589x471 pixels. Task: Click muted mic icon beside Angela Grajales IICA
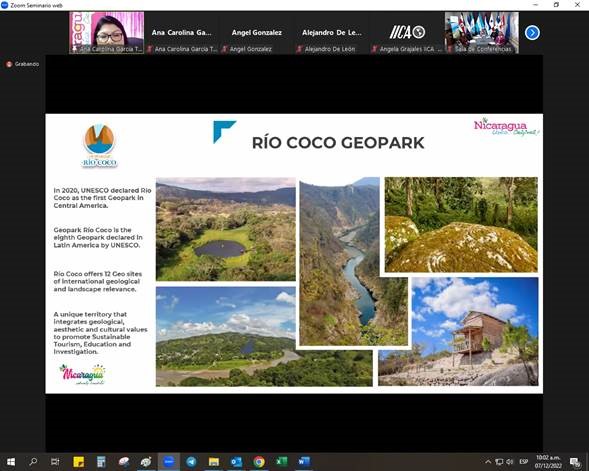375,49
